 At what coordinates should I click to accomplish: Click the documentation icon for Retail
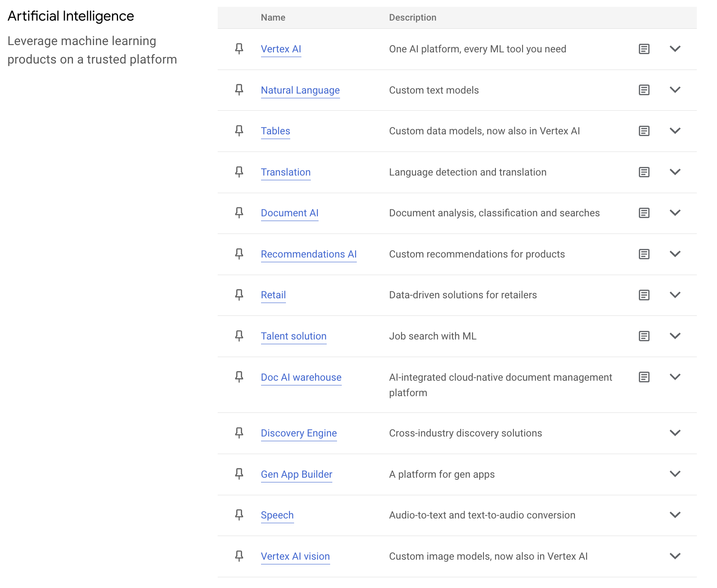[644, 295]
